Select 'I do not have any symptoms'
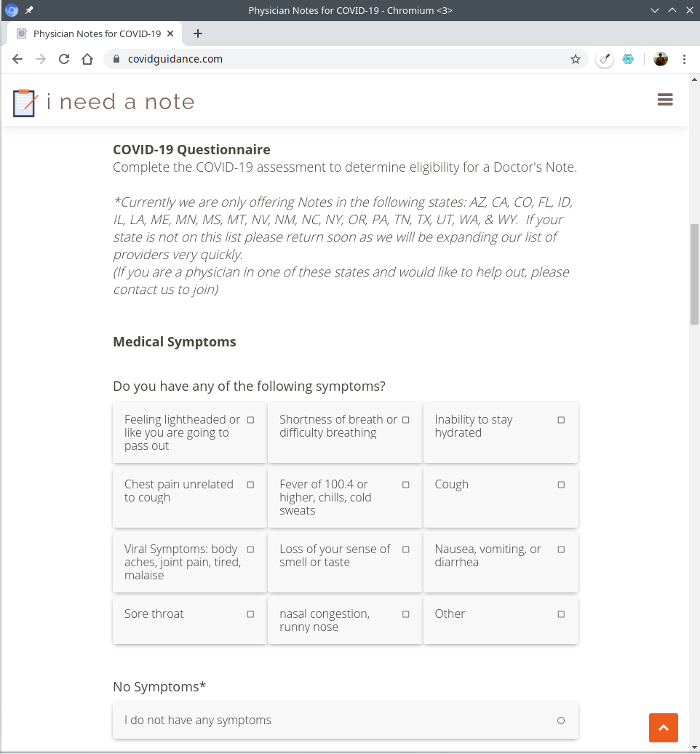The height and width of the screenshot is (754, 700). [x=561, y=720]
